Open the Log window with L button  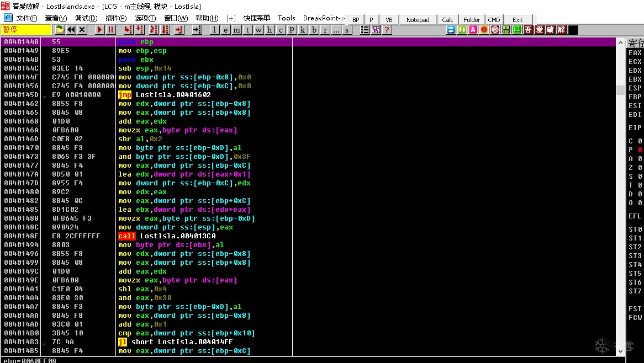214,30
